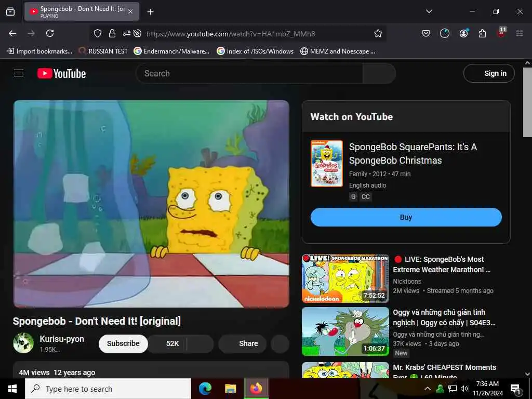View site security padlock info
Screen dimensions: 532x399
click(x=112, y=33)
